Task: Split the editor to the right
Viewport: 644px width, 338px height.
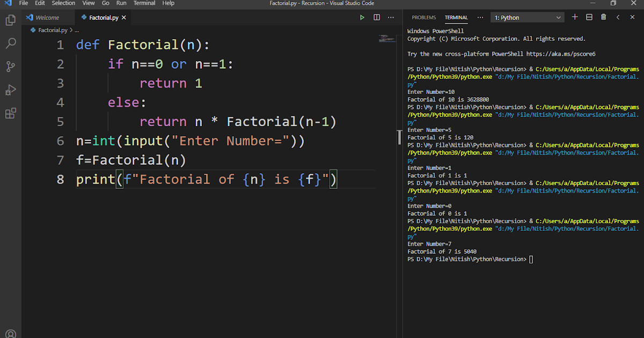Action: tap(377, 17)
